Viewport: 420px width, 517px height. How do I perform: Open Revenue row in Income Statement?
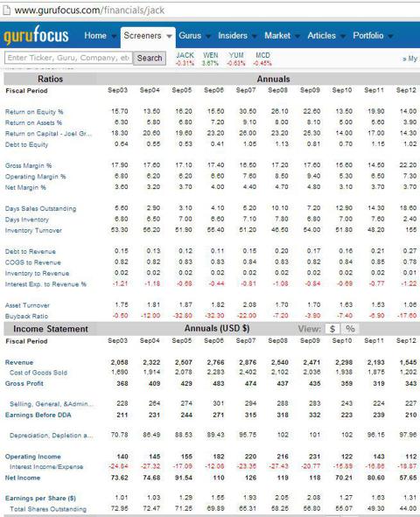pos(19,362)
